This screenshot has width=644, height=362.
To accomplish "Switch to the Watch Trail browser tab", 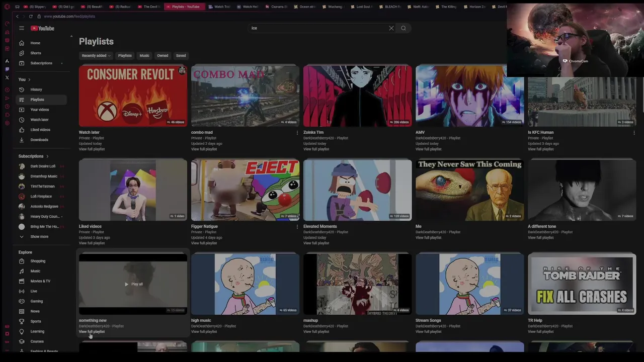I will click(220, 7).
